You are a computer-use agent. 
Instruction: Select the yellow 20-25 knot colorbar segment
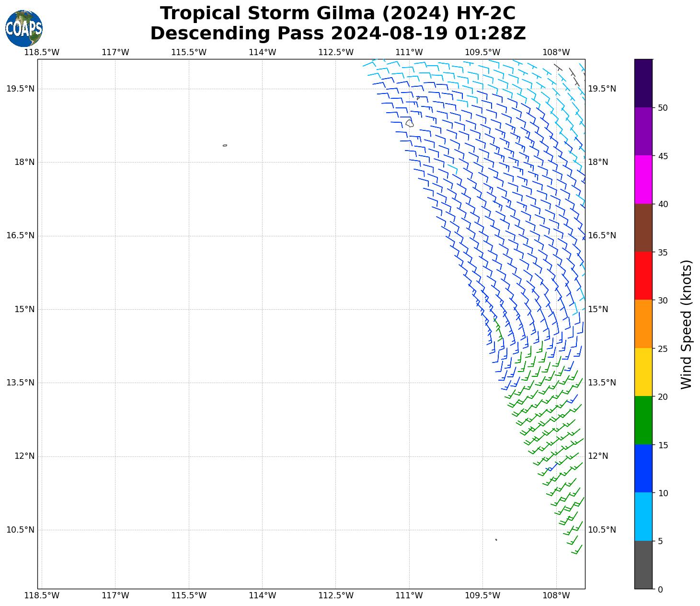tap(643, 372)
